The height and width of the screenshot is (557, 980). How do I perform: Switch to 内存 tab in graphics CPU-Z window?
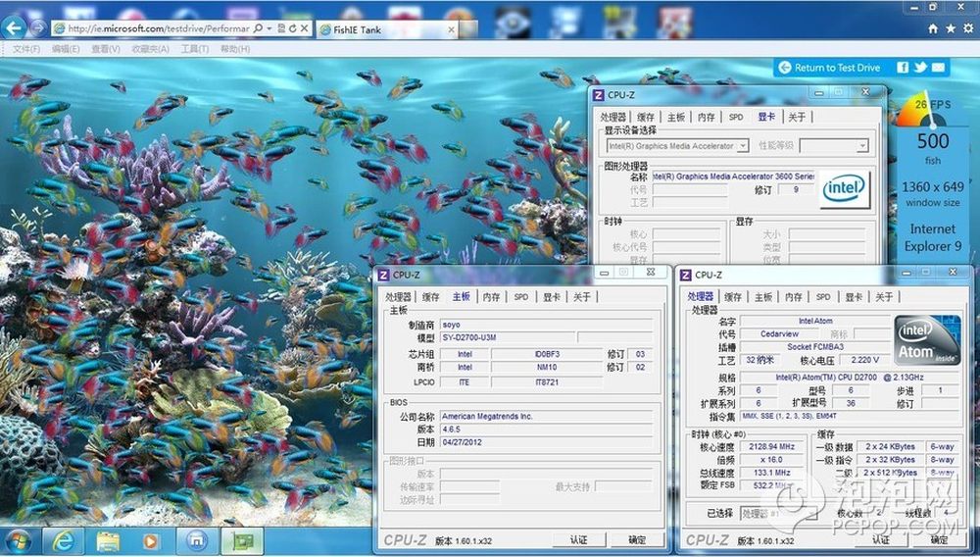tap(707, 117)
